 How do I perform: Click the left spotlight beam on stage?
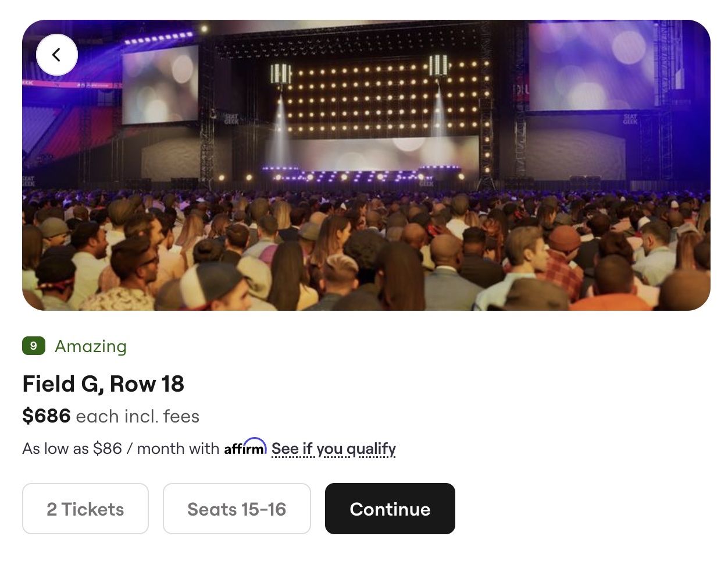280,134
